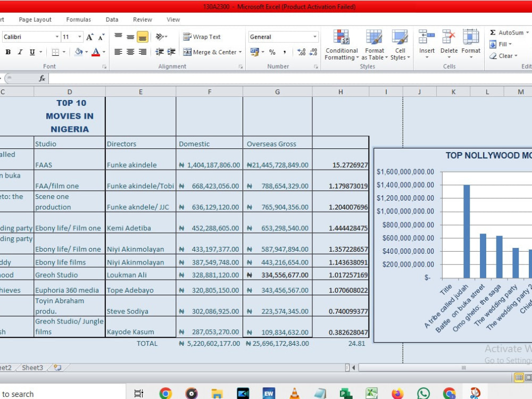Switch to Normal view in status bar
The height and width of the screenshot is (399, 532).
point(519,377)
